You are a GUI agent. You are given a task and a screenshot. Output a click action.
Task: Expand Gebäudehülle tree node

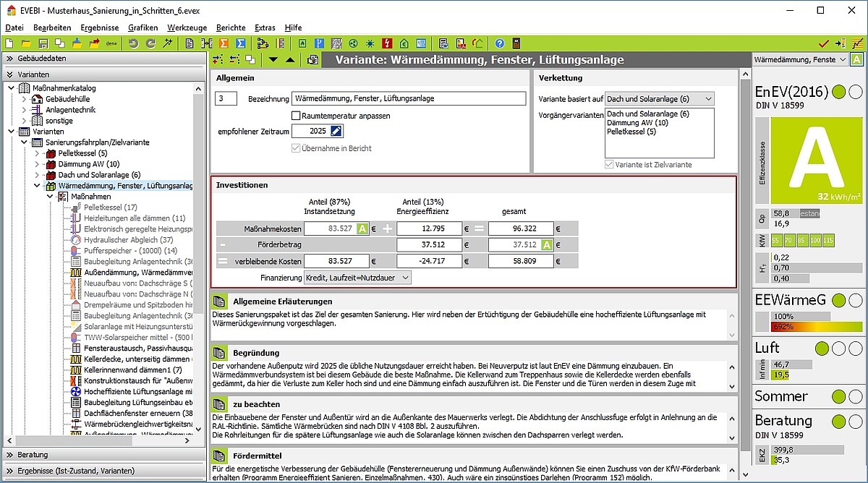coord(24,99)
